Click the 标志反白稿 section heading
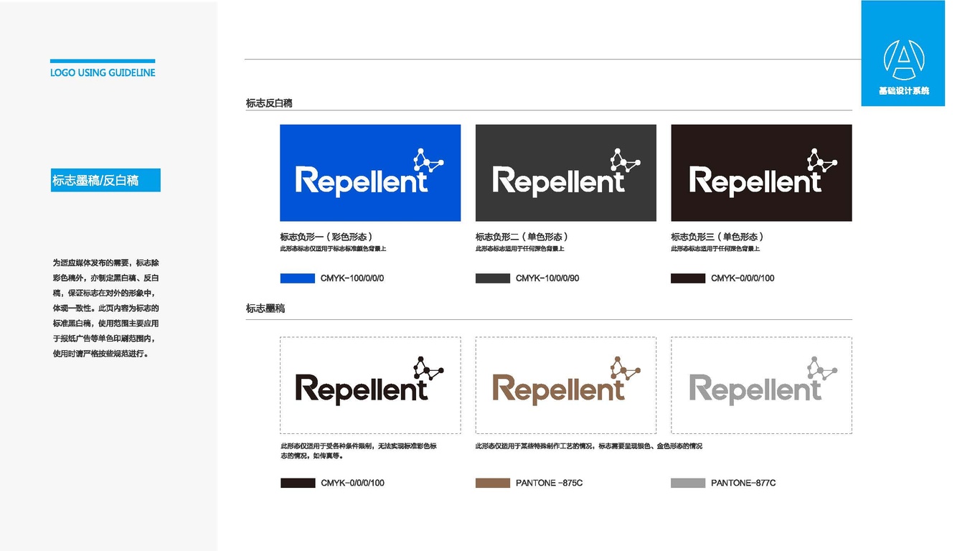 click(269, 103)
